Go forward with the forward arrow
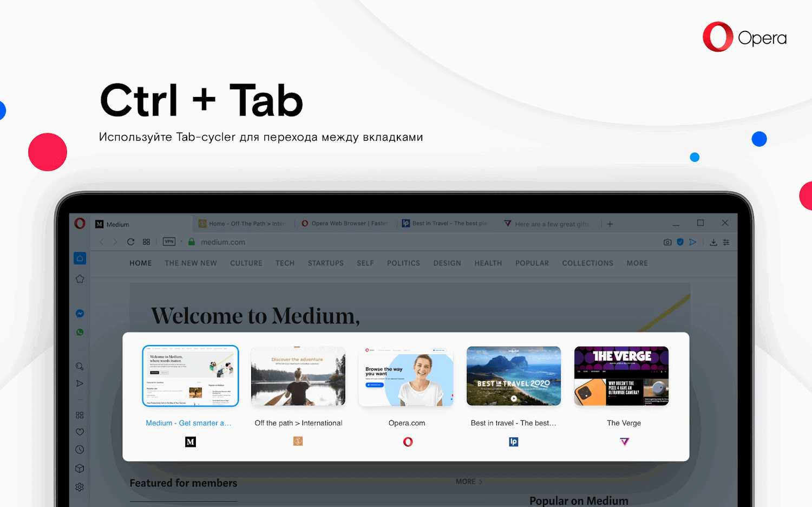This screenshot has height=507, width=812. pos(115,242)
